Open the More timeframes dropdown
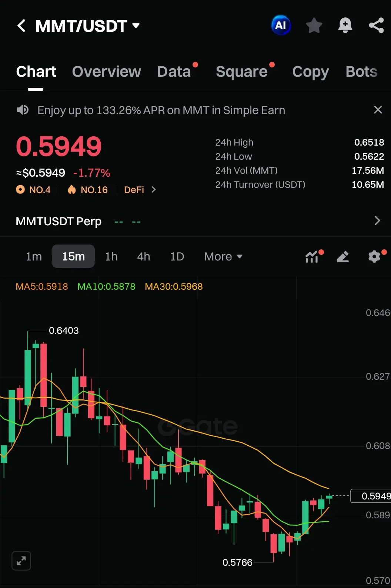This screenshot has width=391, height=588. pyautogui.click(x=223, y=256)
